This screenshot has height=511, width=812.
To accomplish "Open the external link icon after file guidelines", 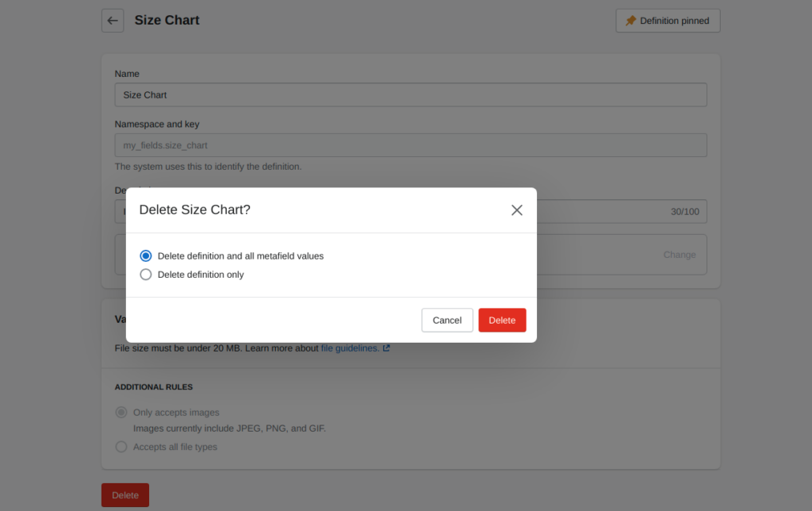I will (386, 348).
